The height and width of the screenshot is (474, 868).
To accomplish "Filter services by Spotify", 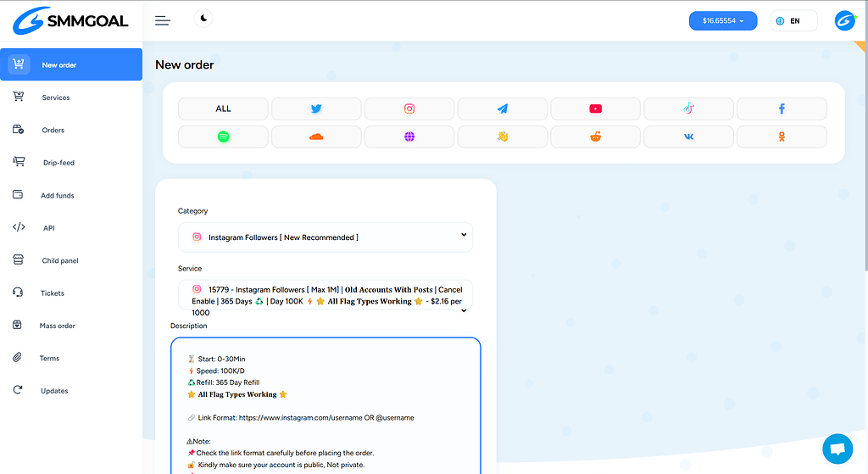I will coord(223,137).
